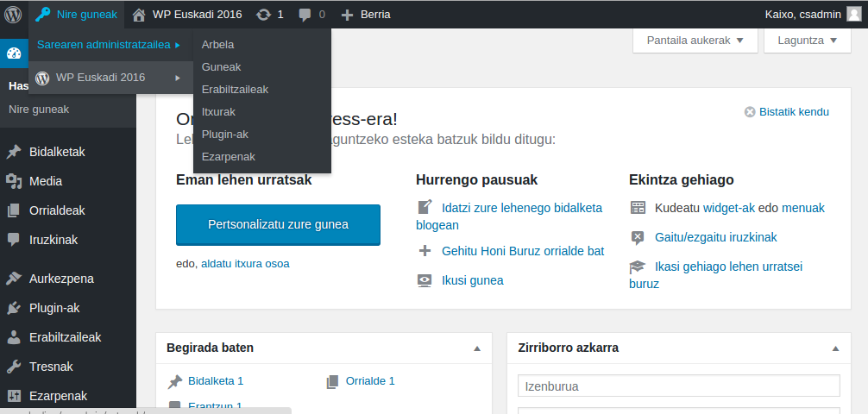Expand WP Euskadi 2016 submenu arrow
This screenshot has width=868, height=414.
tap(177, 78)
